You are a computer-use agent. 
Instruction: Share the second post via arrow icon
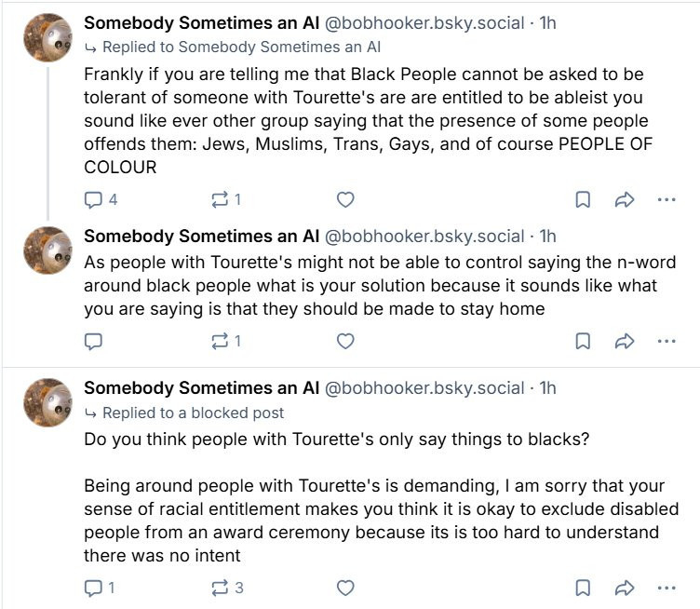pos(624,342)
